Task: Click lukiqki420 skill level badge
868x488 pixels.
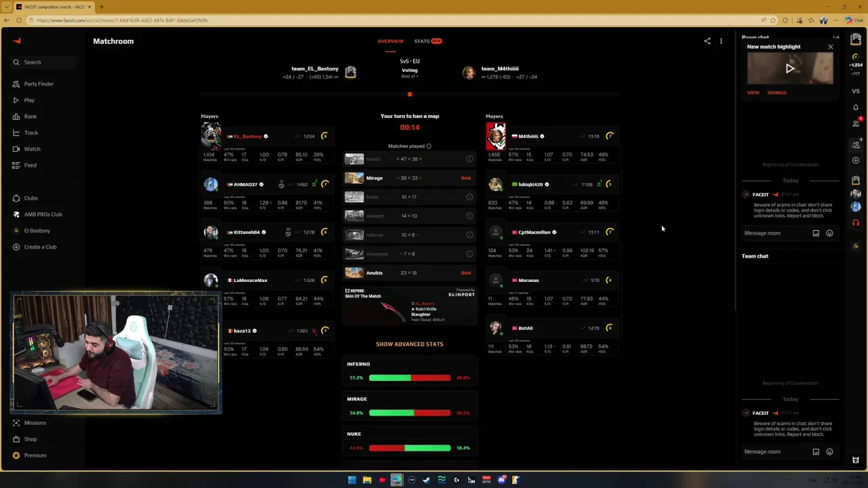Action: click(x=608, y=184)
